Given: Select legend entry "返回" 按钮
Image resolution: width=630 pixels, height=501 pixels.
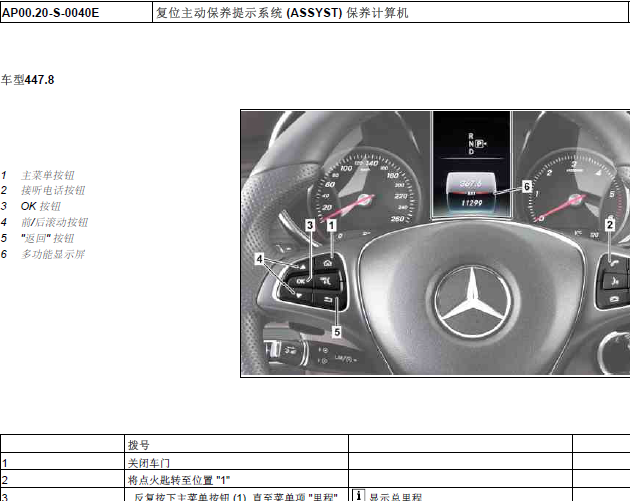Looking at the screenshot, I should click(47, 238).
